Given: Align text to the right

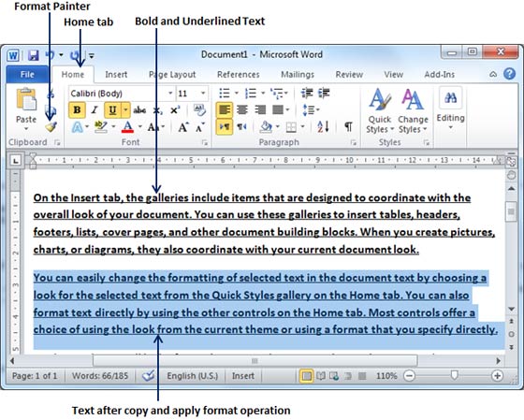Looking at the screenshot, I should click(x=260, y=109).
